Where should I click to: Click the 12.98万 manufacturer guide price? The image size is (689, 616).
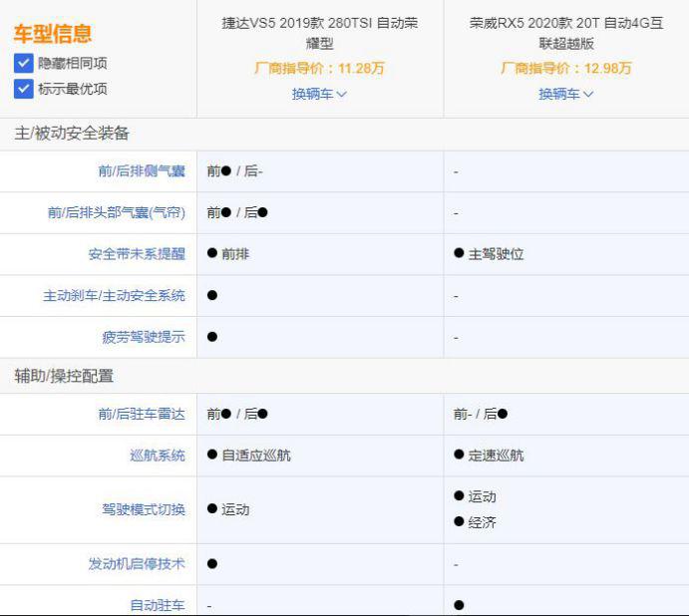[x=566, y=69]
